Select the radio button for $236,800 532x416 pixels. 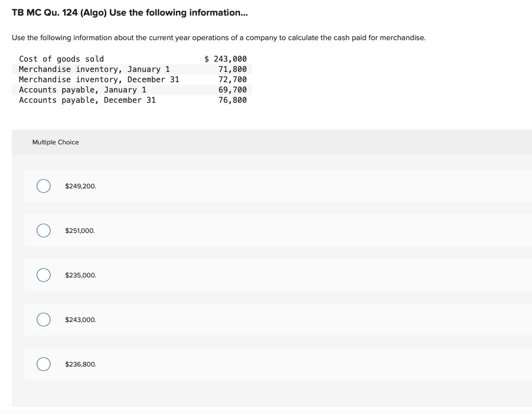pyautogui.click(x=43, y=364)
